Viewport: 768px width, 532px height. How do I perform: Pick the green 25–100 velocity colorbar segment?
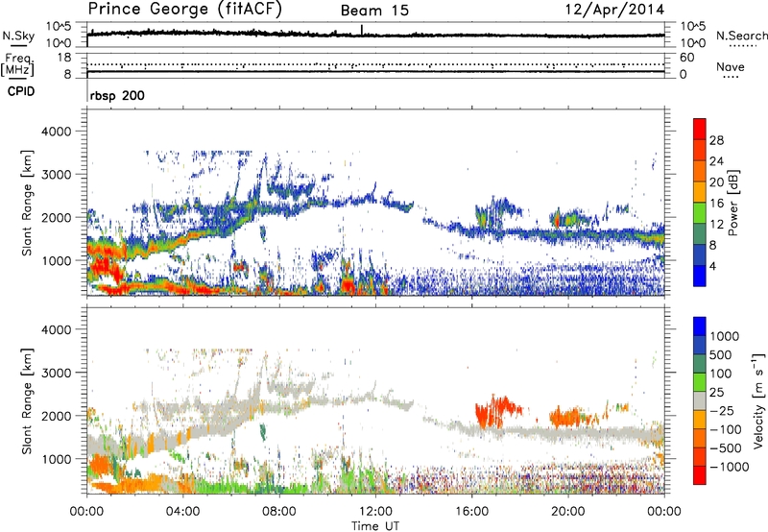pos(700,382)
